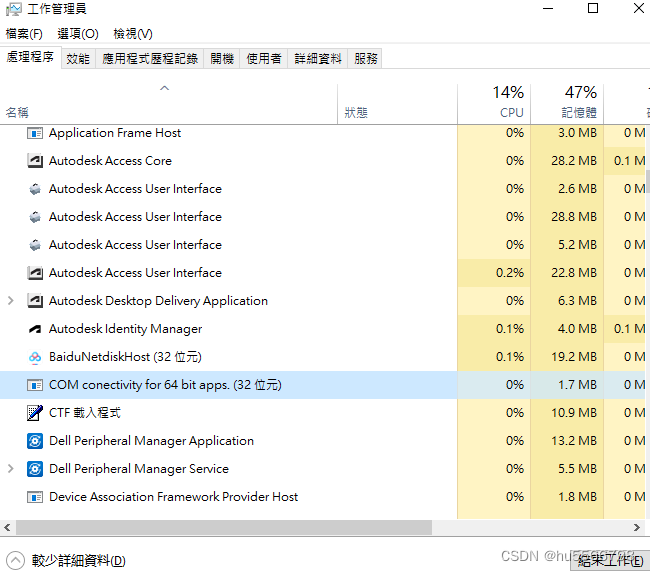Switch to the 效能 tab
This screenshot has height=571, width=650.
tap(78, 58)
